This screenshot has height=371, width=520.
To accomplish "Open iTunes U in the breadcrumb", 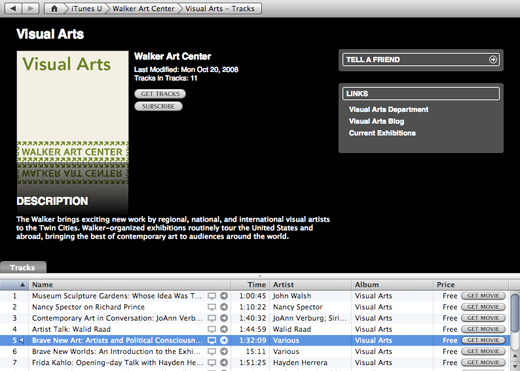I will (87, 9).
